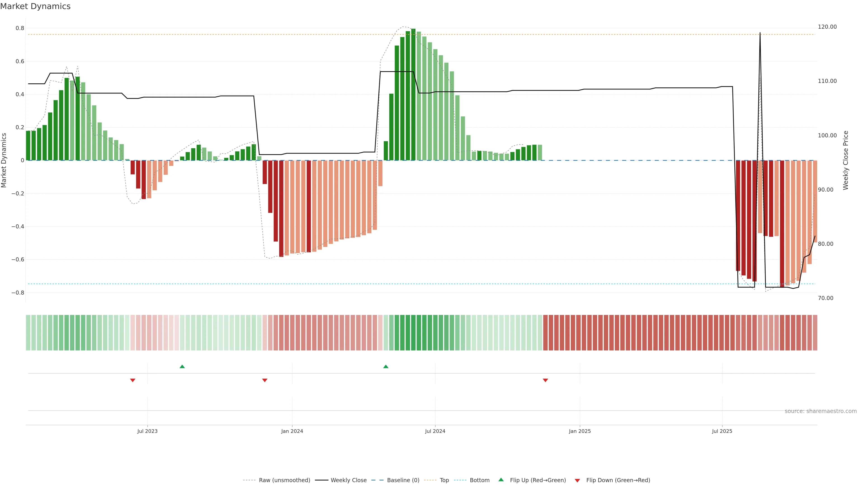Screen dimensions: 868x488
Task: Click the dark green heatmap strip near Jul 2024
Action: click(x=413, y=333)
